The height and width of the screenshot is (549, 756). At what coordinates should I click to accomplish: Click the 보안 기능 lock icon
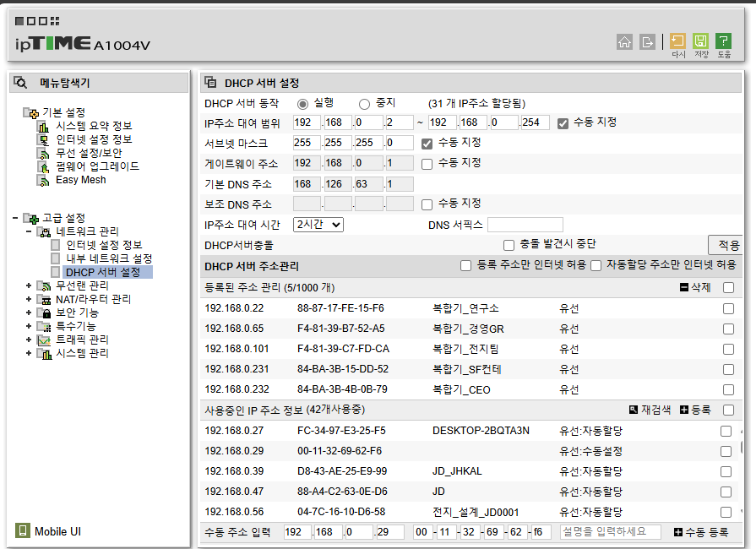tap(45, 313)
